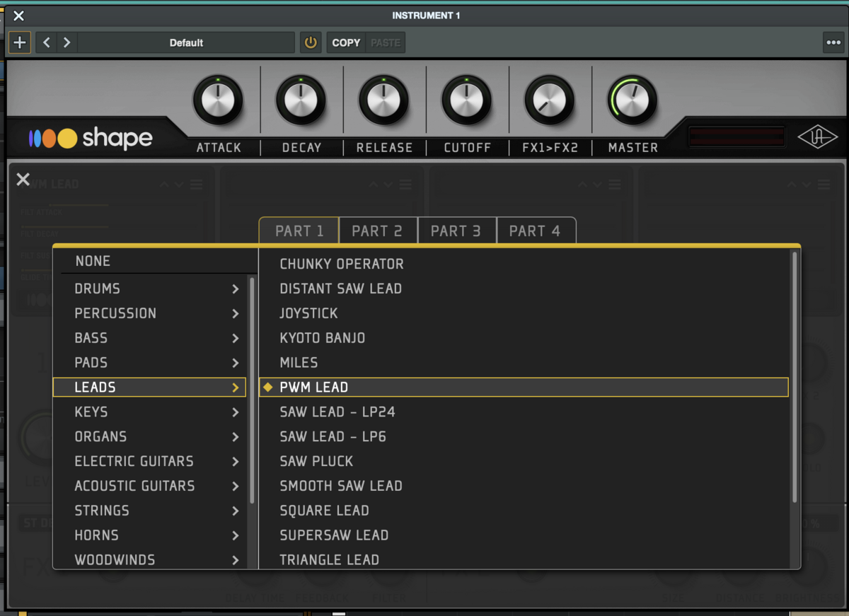Load the KYOTO BANJO preset
Viewport: 849px width, 616px height.
tap(524, 338)
